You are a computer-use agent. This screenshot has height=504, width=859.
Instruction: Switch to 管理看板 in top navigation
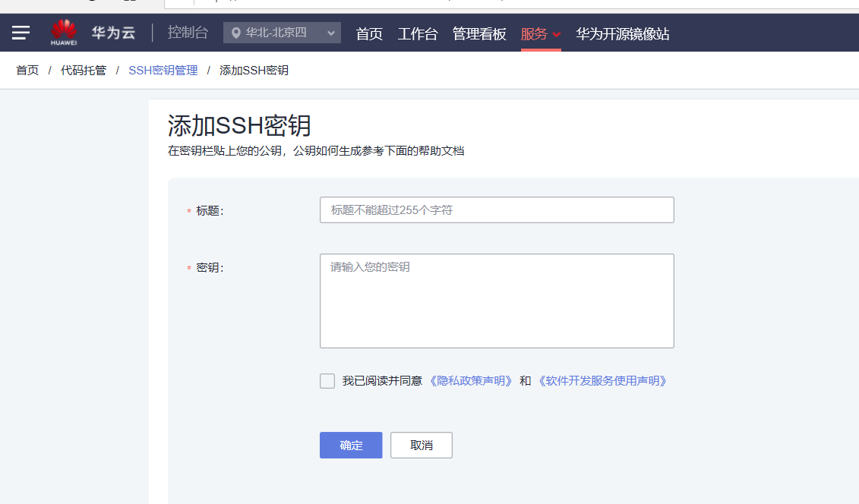[479, 33]
